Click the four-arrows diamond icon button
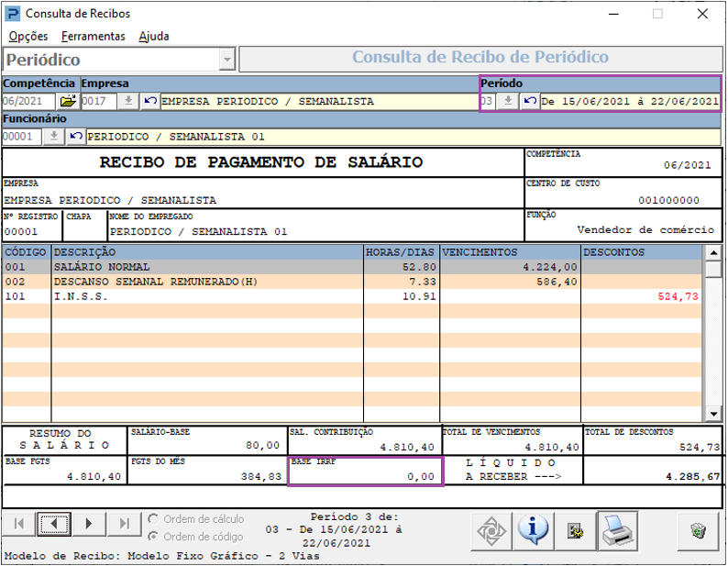 [491, 531]
